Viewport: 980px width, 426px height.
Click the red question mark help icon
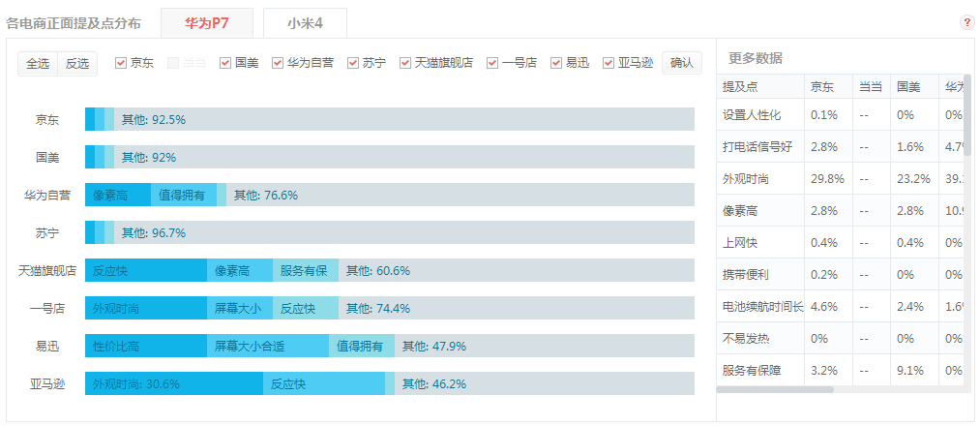click(x=966, y=23)
